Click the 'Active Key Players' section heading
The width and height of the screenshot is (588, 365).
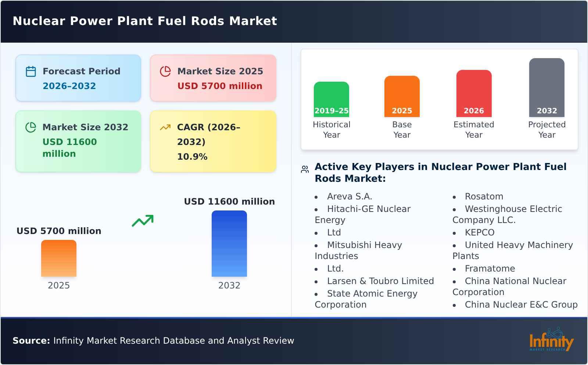coord(441,173)
